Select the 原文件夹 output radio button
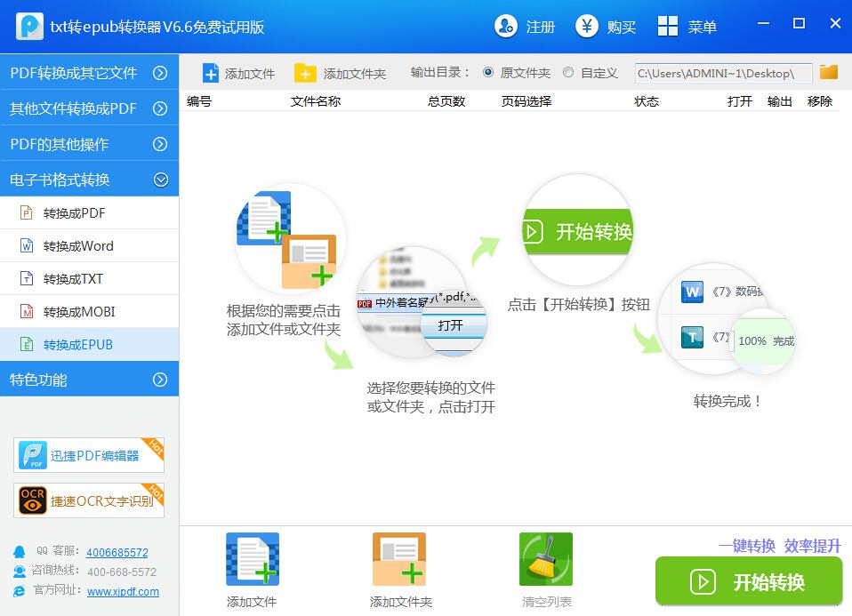The image size is (852, 616). [x=488, y=72]
